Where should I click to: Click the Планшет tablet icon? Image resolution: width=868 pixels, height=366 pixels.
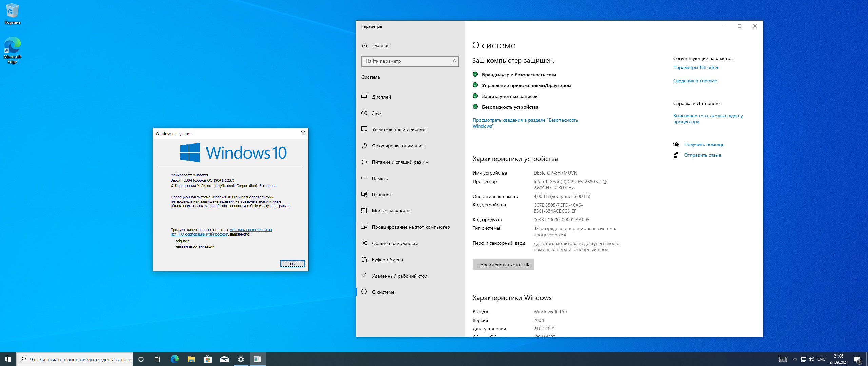364,194
